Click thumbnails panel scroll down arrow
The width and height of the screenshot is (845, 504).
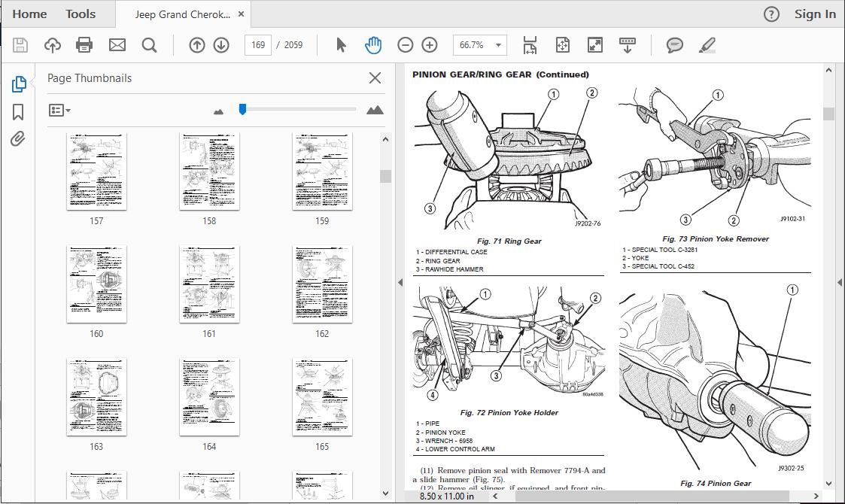(x=385, y=493)
